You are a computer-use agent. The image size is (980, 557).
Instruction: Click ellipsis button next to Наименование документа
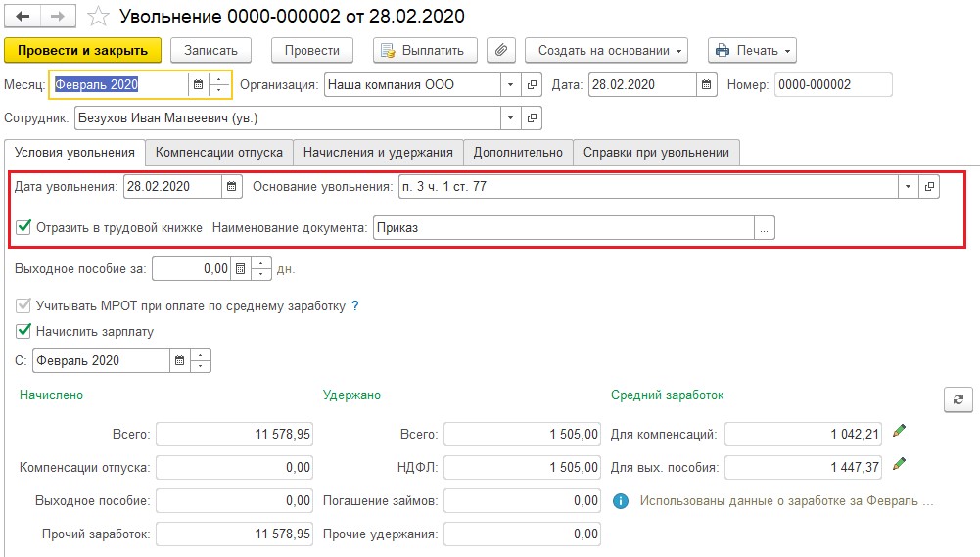tap(765, 227)
